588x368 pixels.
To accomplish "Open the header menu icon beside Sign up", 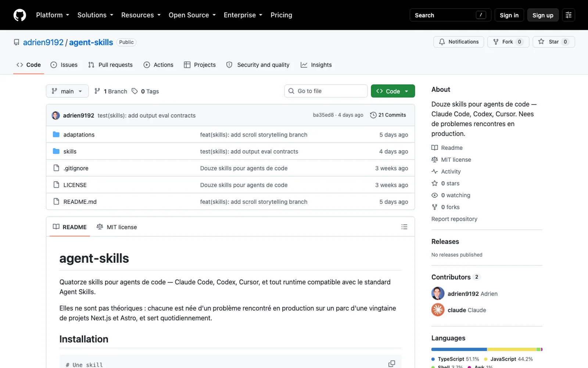I will (569, 15).
